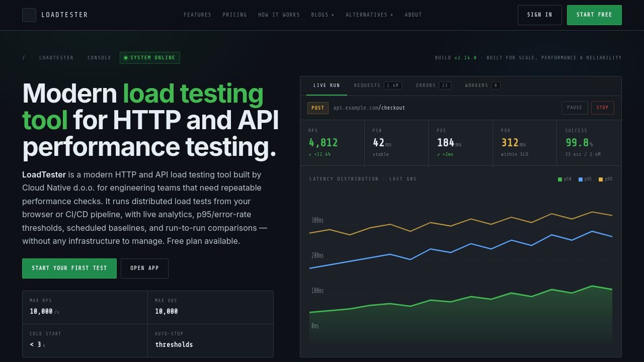Click the P95 value 184ms
The width and height of the screenshot is (644, 362).
click(449, 143)
